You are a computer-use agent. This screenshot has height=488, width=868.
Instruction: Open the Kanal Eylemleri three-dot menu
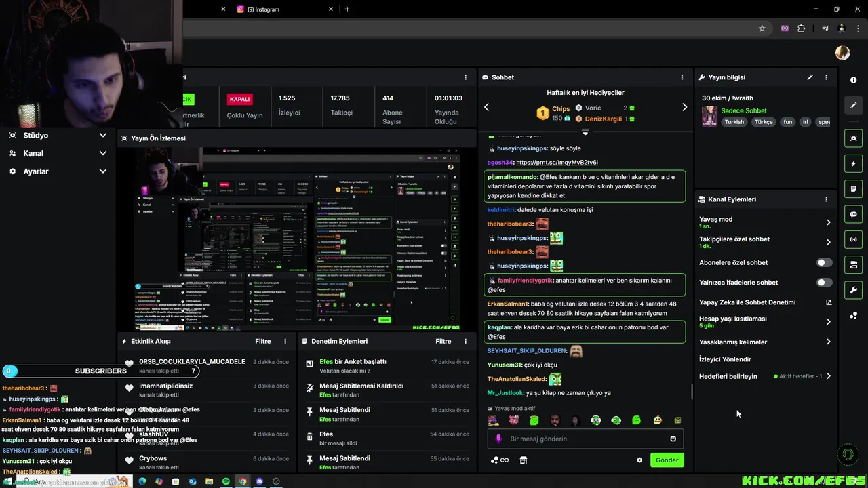(826, 199)
